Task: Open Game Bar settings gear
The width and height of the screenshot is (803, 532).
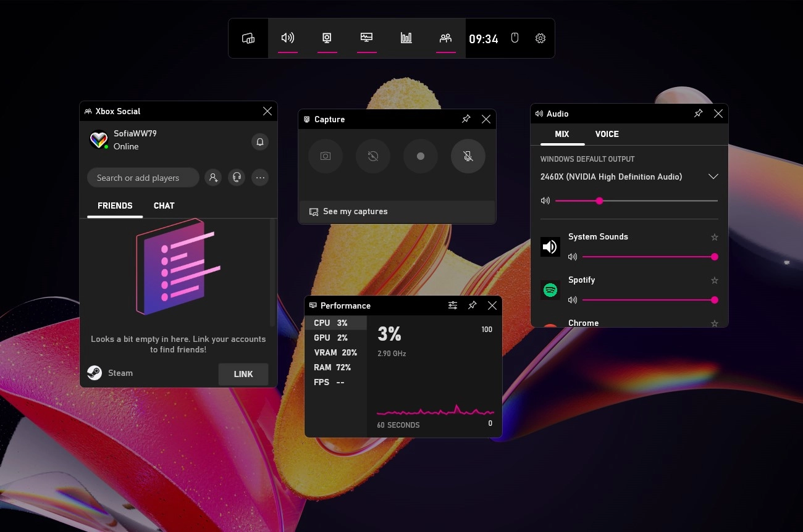Action: [540, 38]
